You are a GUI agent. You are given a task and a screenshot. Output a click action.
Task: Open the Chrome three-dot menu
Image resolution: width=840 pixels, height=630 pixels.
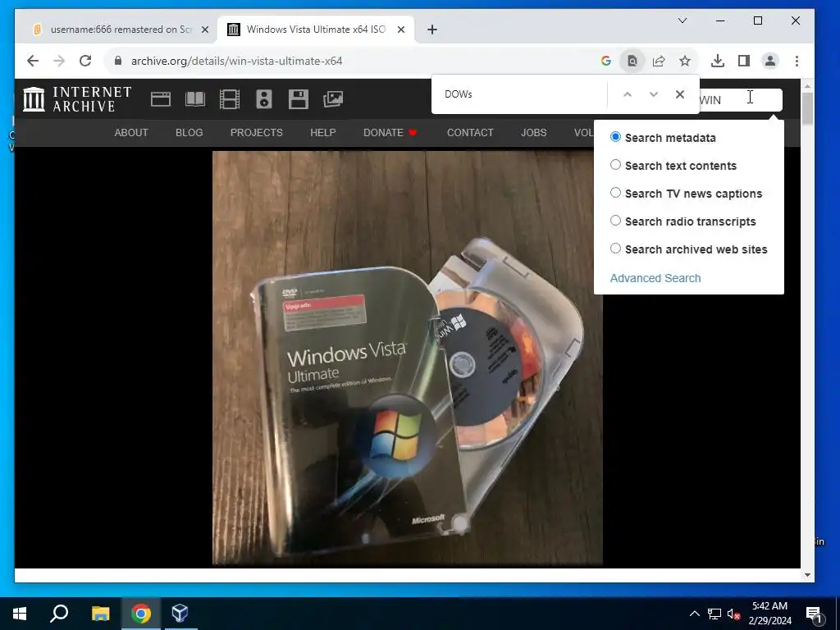[797, 61]
